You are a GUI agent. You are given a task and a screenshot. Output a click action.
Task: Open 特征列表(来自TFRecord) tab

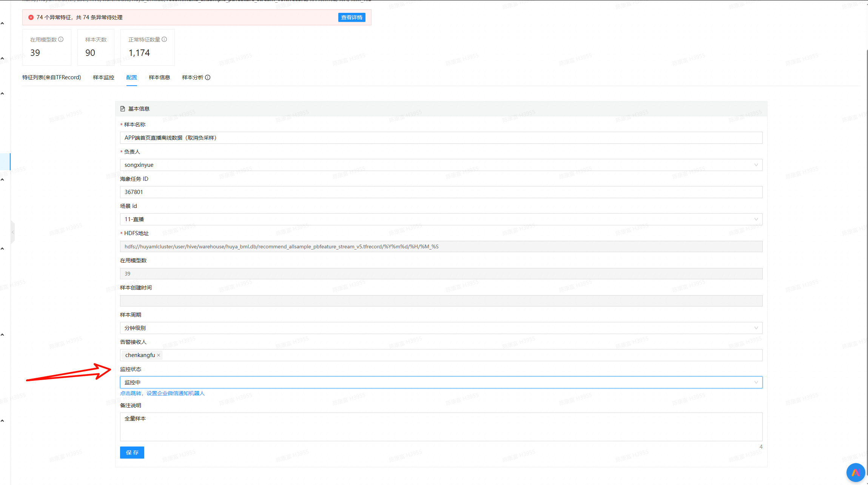pos(52,77)
